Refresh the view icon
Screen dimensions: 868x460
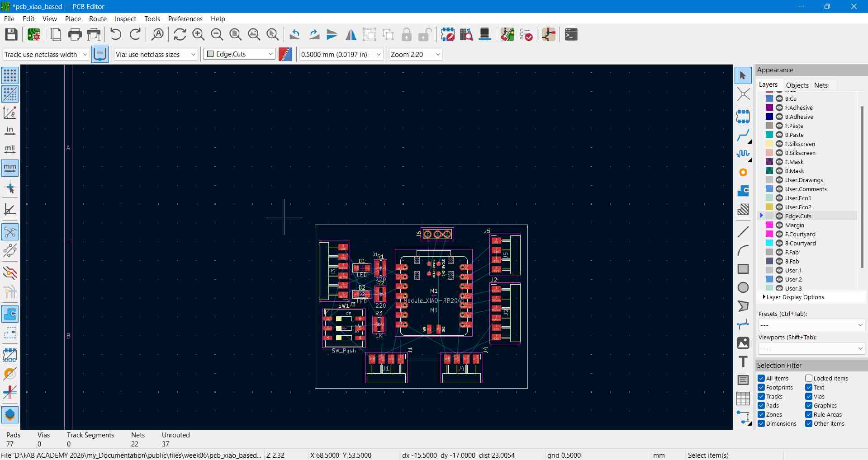(180, 34)
